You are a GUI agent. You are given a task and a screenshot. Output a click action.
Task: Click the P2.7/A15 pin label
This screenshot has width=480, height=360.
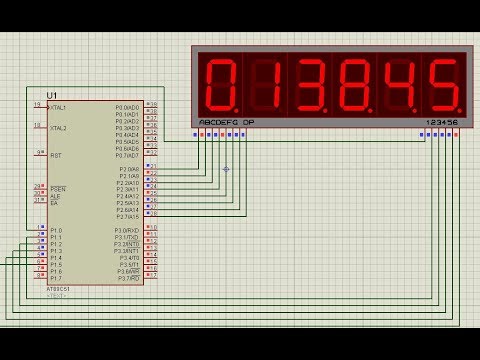pos(128,217)
